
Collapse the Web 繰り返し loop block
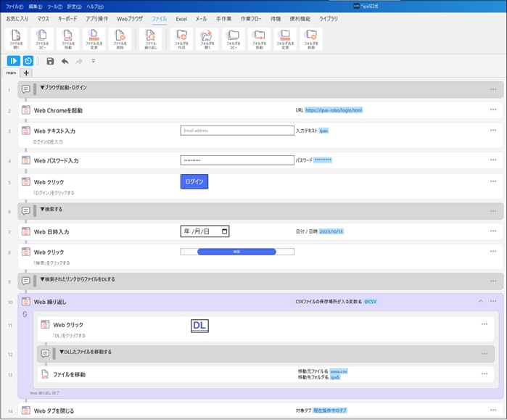(x=479, y=301)
